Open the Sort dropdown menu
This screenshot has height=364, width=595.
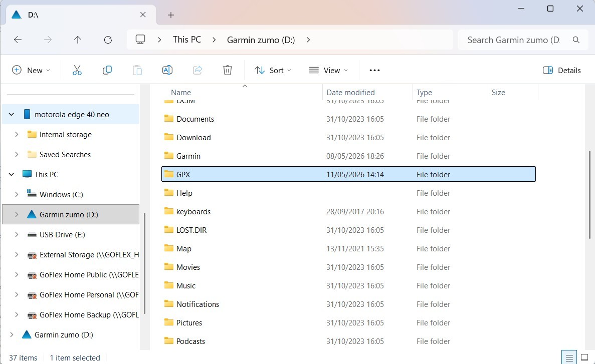(x=273, y=70)
